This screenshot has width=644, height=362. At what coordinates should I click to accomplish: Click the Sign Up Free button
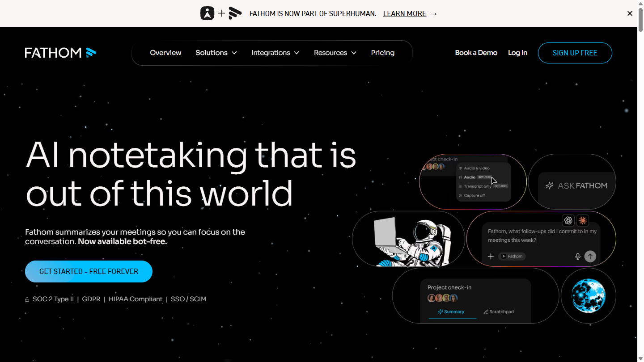575,53
